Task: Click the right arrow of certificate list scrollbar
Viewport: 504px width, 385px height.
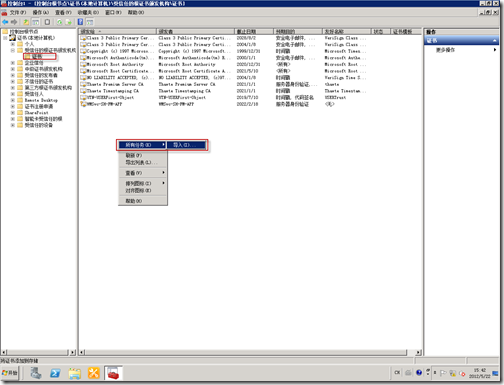Action: coord(418,352)
